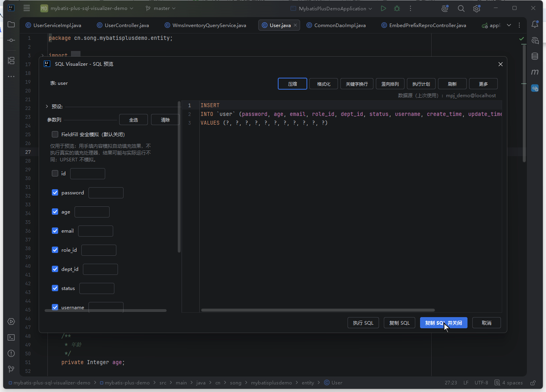
Task: Click the 执行 SQL button
Action: 363,323
